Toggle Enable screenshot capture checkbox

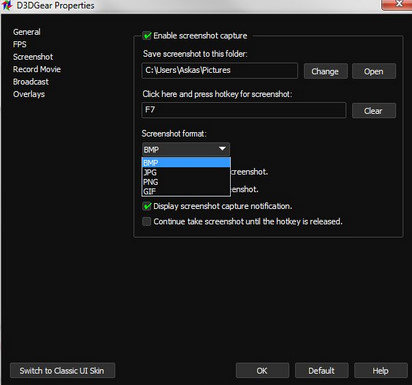[147, 36]
